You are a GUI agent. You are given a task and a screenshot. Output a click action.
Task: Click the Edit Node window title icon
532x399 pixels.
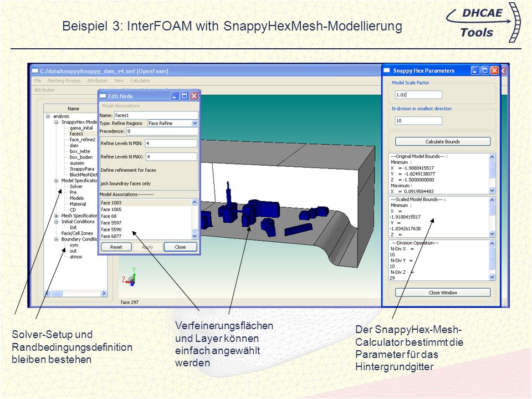[103, 96]
